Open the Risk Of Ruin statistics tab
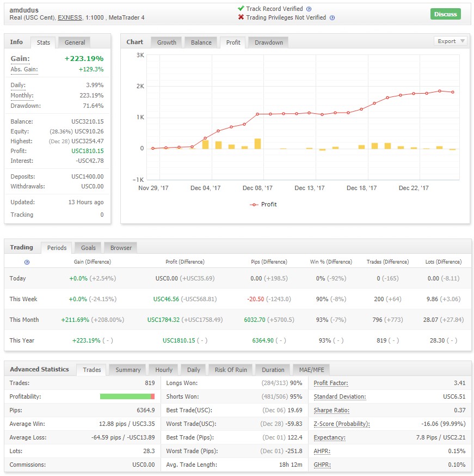Screen dimensions: 474x476 click(x=231, y=370)
